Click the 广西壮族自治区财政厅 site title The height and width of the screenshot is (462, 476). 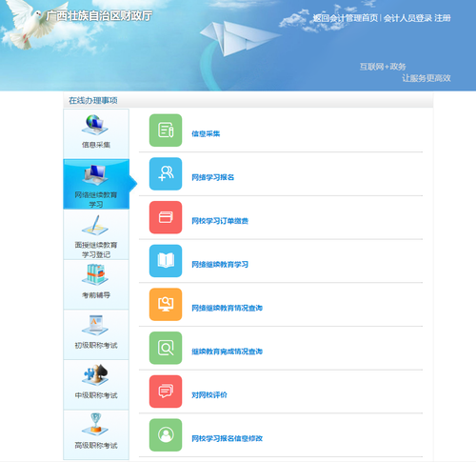coord(99,15)
